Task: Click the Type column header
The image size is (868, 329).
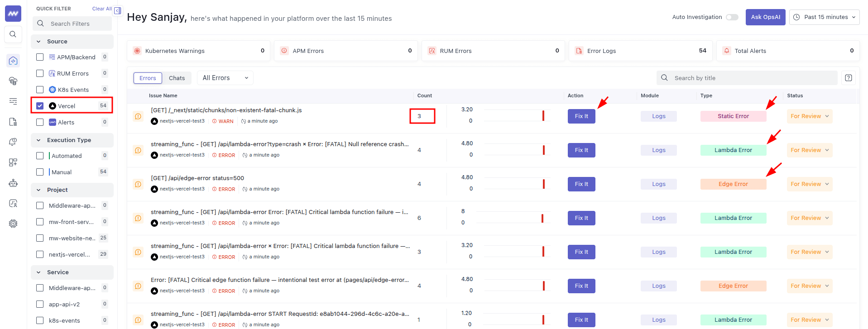Action: pyautogui.click(x=706, y=95)
